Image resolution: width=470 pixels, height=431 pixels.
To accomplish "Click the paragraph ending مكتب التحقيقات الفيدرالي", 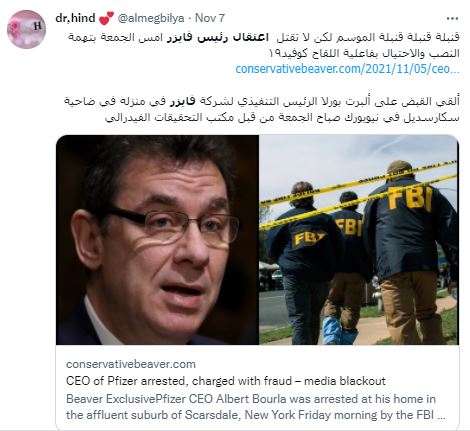I will point(262,110).
